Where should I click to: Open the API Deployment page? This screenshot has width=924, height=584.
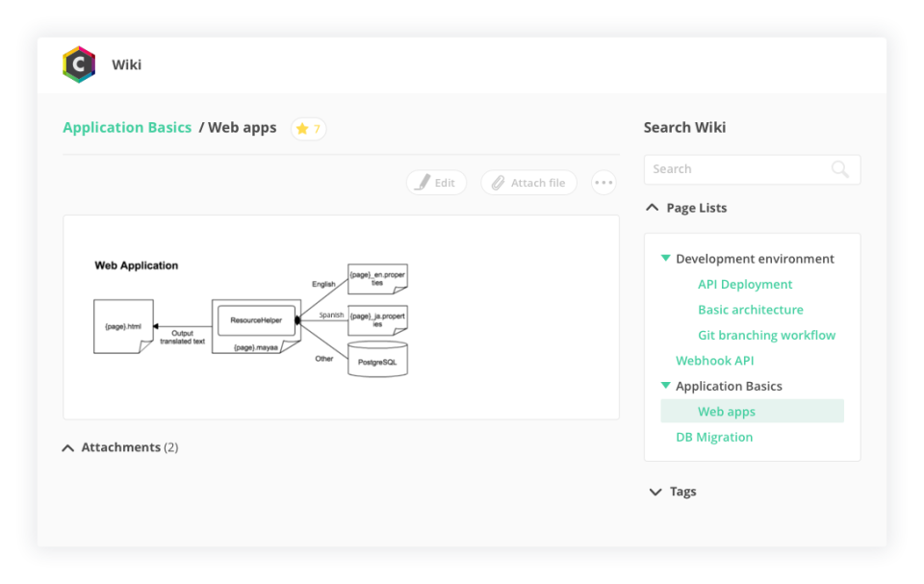tap(745, 285)
